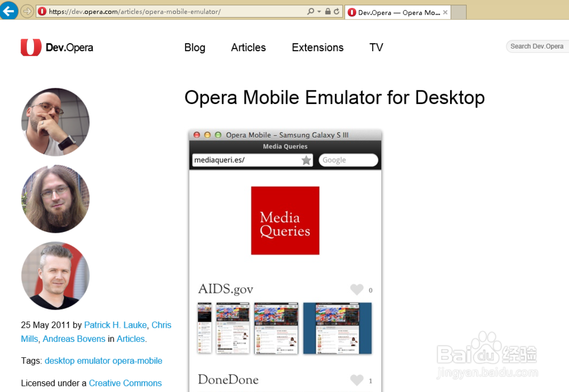Click the Opera Mobile Emulator for Desktop heading
This screenshot has width=569, height=392.
335,98
